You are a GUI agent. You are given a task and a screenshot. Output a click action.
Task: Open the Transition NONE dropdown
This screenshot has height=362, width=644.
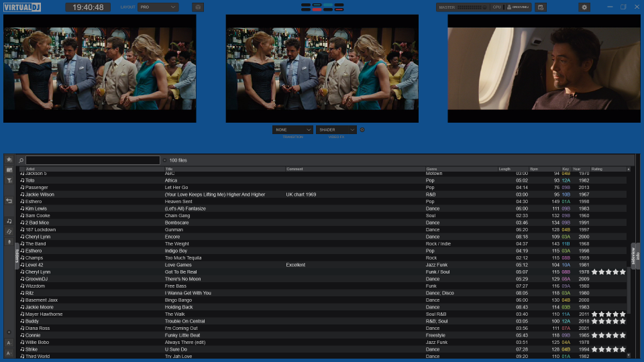292,129
